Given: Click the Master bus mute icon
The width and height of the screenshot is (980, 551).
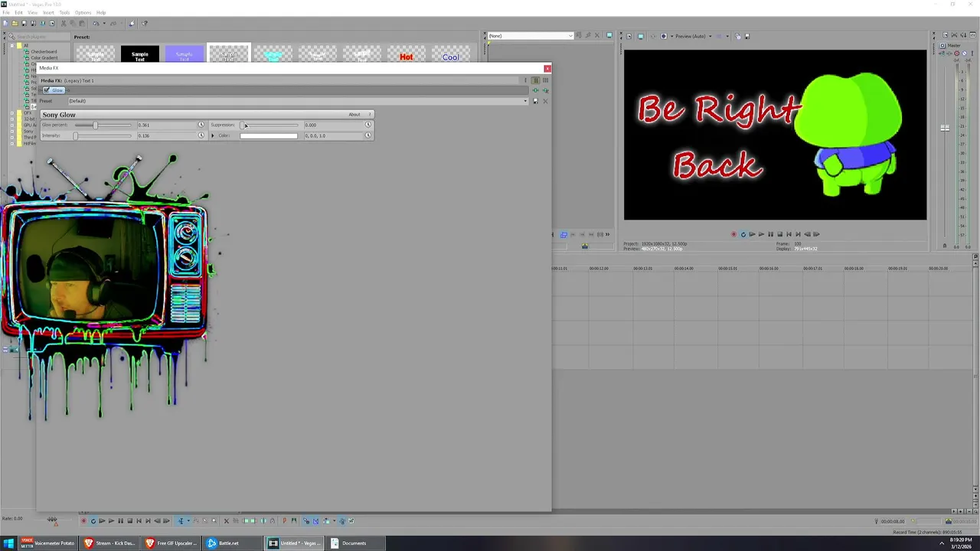Looking at the screenshot, I should [964, 53].
